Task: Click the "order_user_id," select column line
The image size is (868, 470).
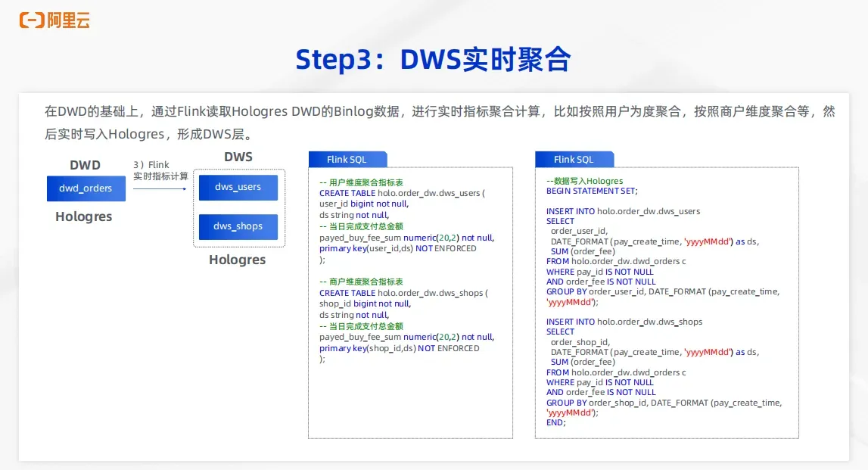Action: (579, 231)
